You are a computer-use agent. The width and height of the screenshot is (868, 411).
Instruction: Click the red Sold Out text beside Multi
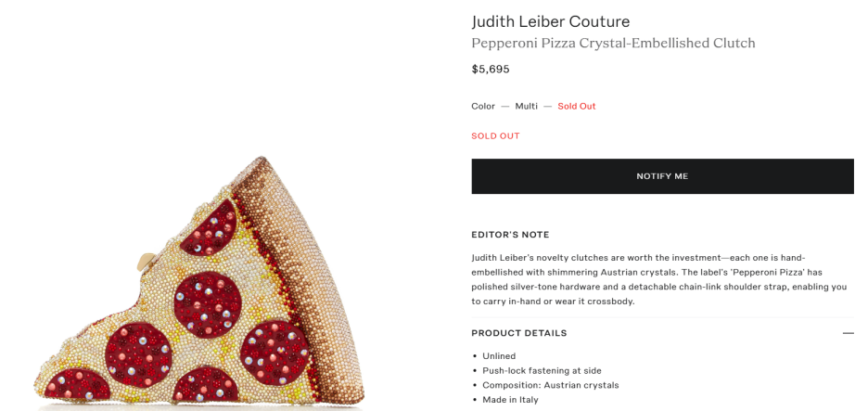576,106
